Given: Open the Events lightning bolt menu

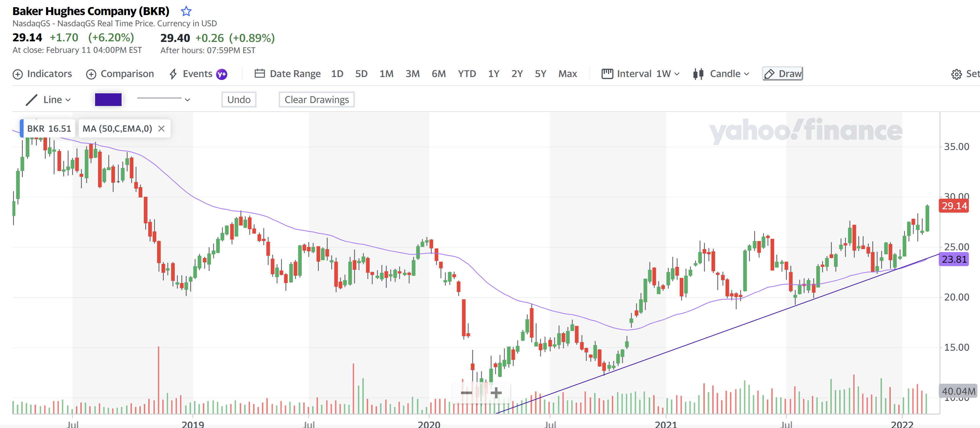Looking at the screenshot, I should click(191, 74).
